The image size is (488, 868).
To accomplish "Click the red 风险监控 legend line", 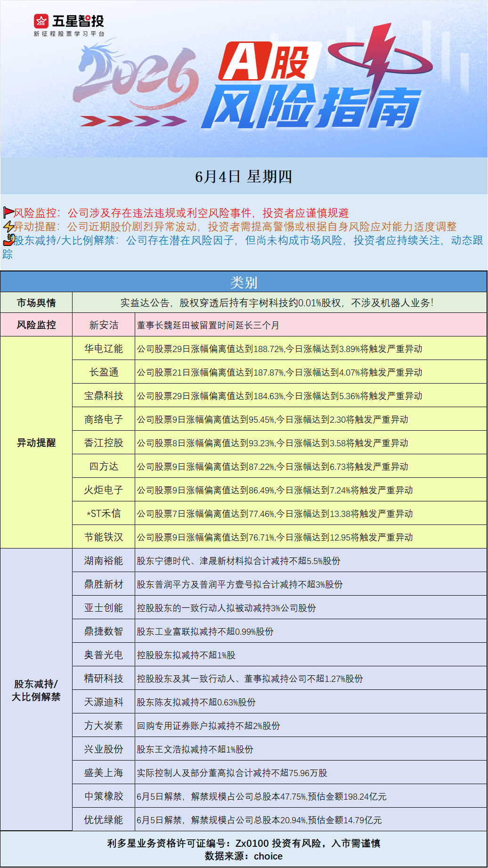I will (x=181, y=213).
